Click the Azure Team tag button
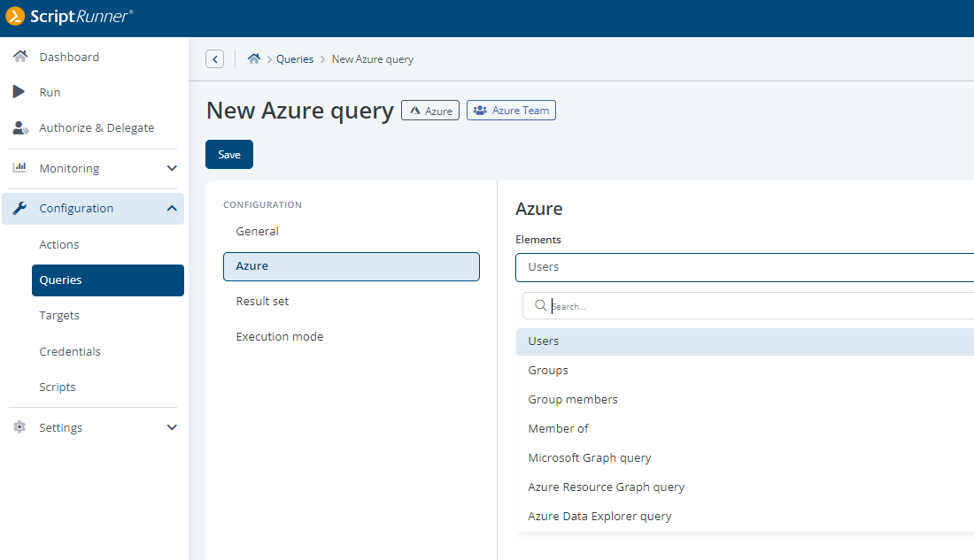The image size is (974, 560). click(x=511, y=111)
